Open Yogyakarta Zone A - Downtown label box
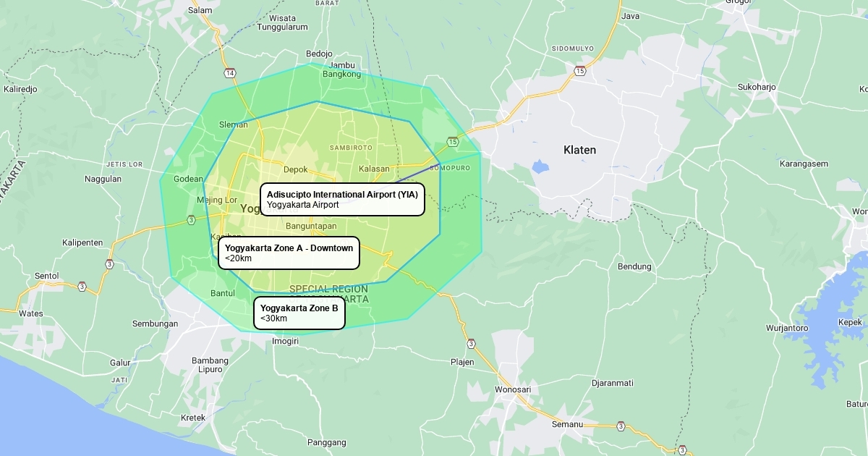Viewport: 868px width, 456px height. coord(289,253)
